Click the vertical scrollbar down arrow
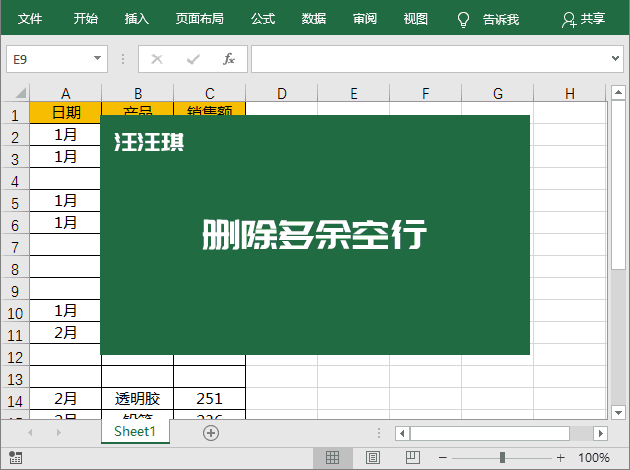The height and width of the screenshot is (470, 630). (x=618, y=412)
